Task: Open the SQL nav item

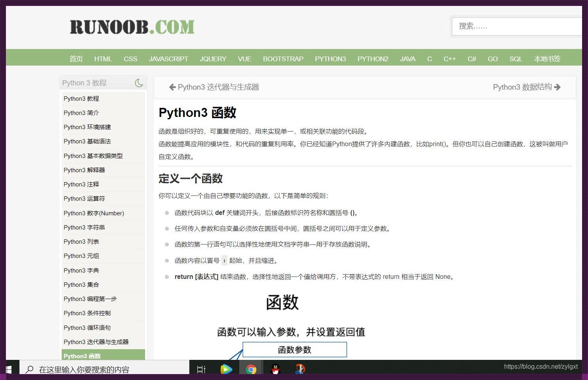Action: 516,59
